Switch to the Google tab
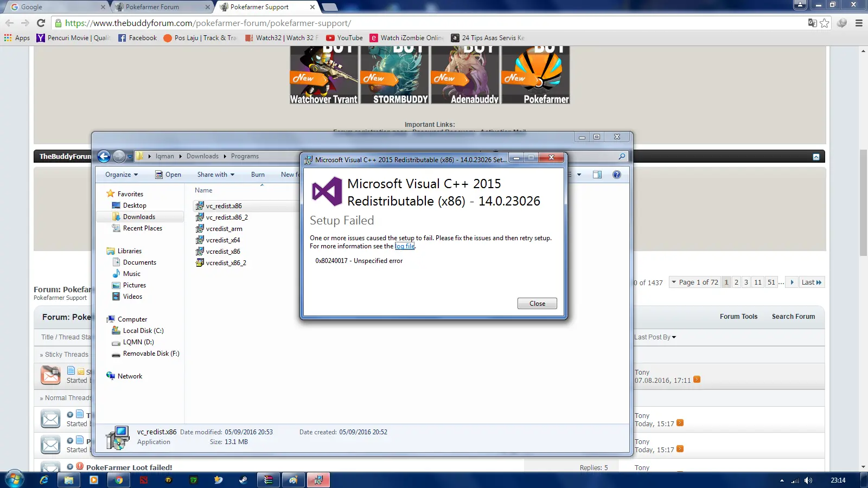The image size is (868, 488). pos(54,7)
